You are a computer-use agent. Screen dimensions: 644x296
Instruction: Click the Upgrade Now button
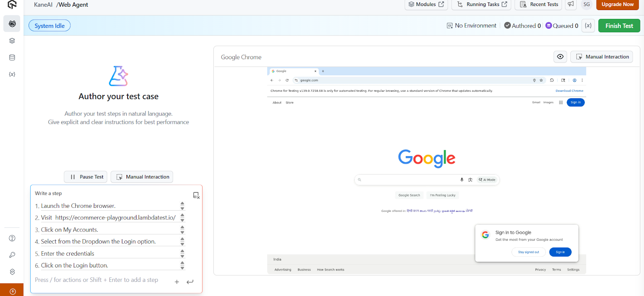tap(617, 4)
